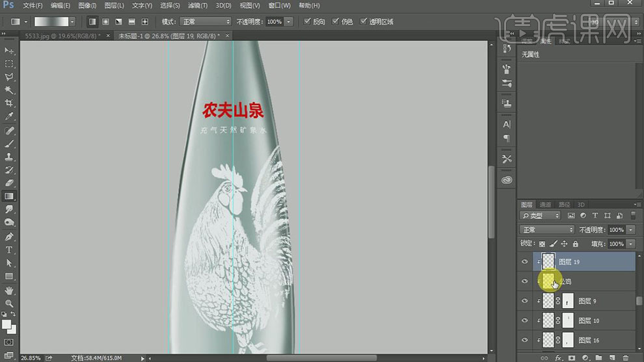
Task: Select the Eyedropper tool
Action: coord(9,116)
